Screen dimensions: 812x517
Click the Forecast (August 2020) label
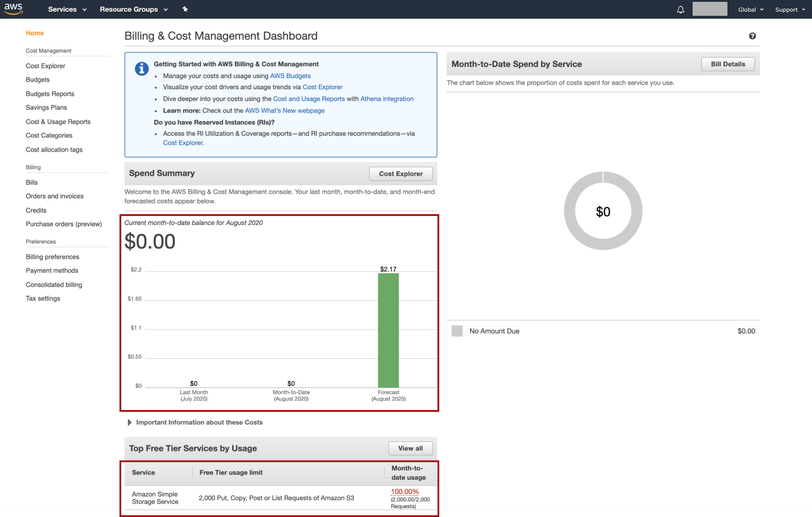coord(388,396)
